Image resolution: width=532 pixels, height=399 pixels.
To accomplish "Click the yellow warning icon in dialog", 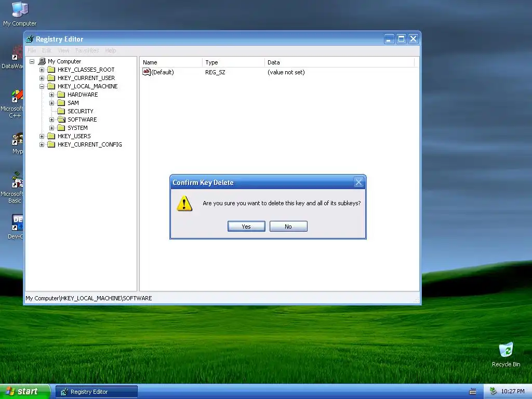I will point(184,203).
